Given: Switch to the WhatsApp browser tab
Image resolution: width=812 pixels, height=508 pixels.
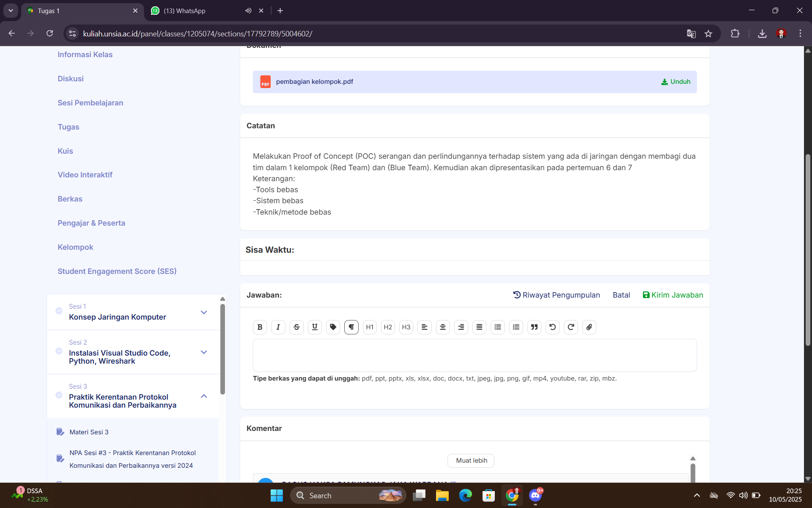Looking at the screenshot, I should coord(185,11).
